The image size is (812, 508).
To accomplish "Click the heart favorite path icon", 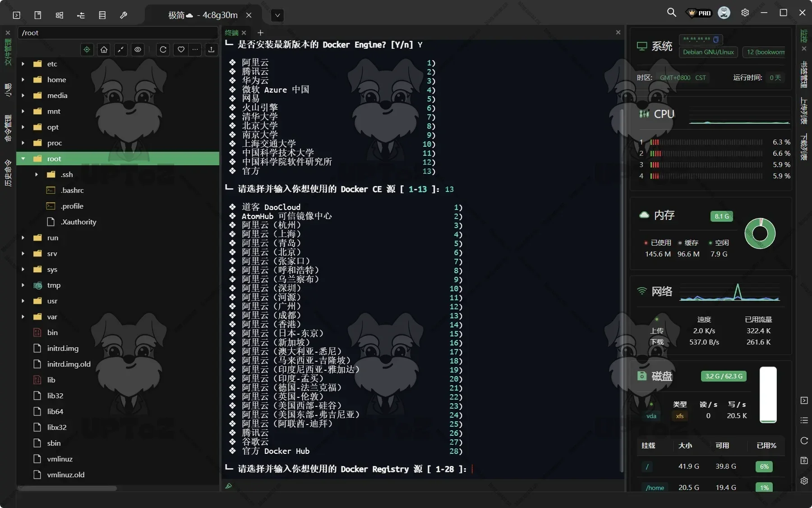I will click(x=181, y=50).
